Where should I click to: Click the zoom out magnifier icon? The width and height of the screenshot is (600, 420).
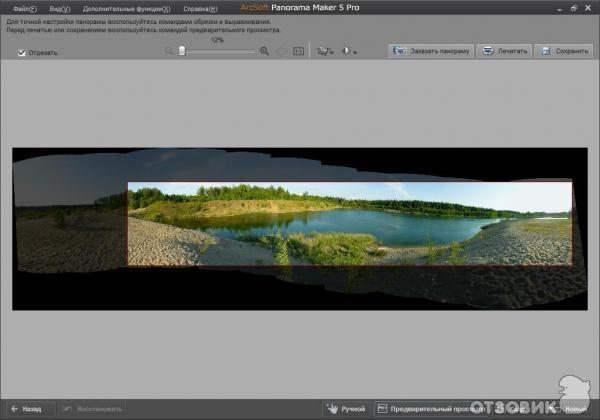tap(170, 50)
